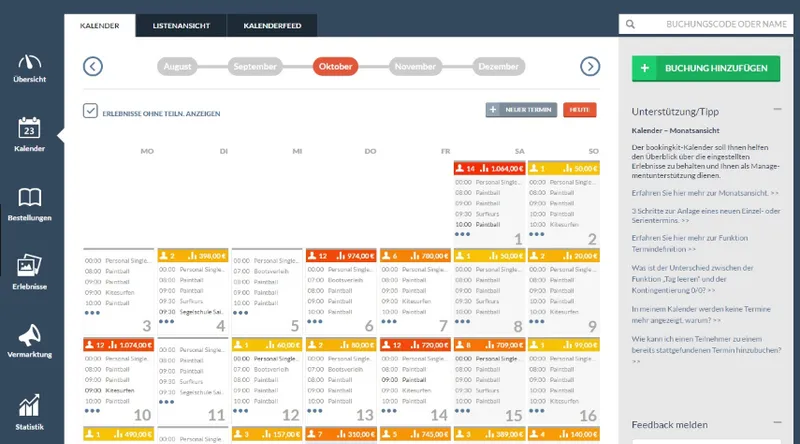Viewport: 800px width, 444px height.
Task: Open 09:30 Surfkurs entry on day 8
Action: pos(477,301)
